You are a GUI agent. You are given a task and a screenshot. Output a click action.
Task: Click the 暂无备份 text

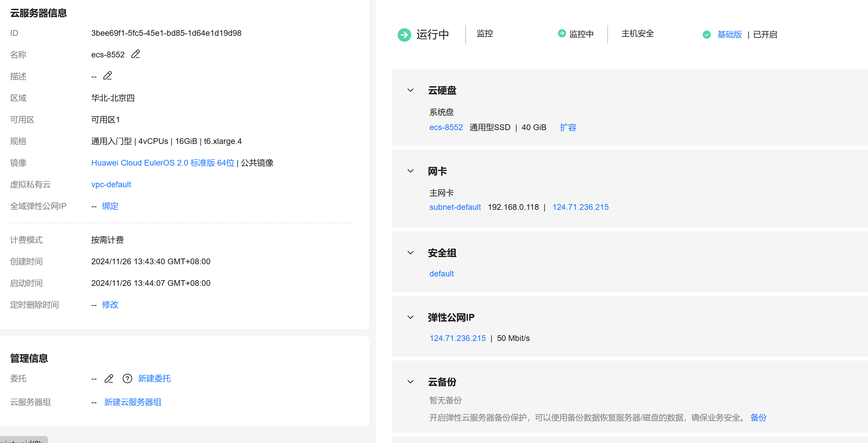446,400
